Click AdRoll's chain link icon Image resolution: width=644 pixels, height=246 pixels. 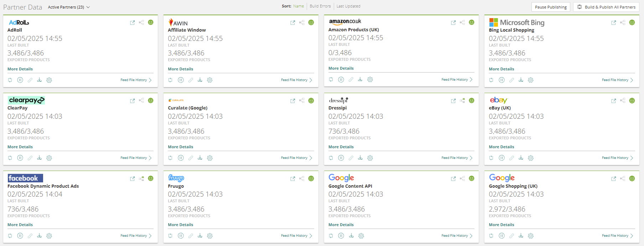30,80
